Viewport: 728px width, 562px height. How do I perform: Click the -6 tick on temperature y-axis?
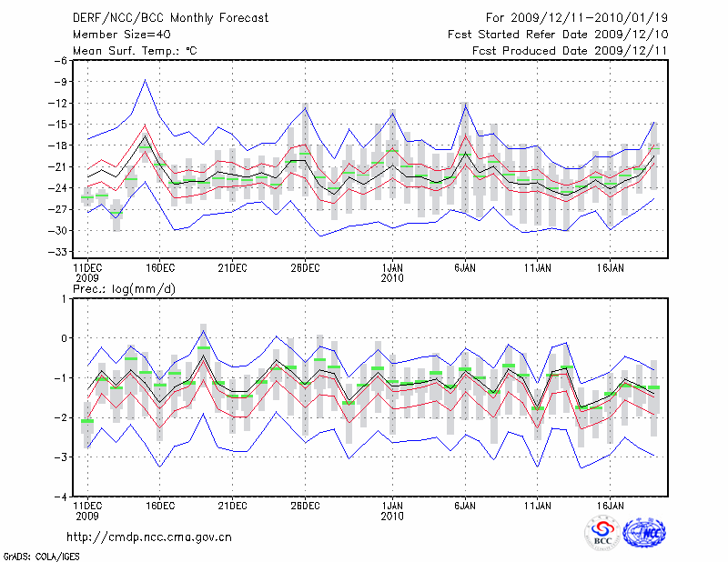click(x=62, y=61)
